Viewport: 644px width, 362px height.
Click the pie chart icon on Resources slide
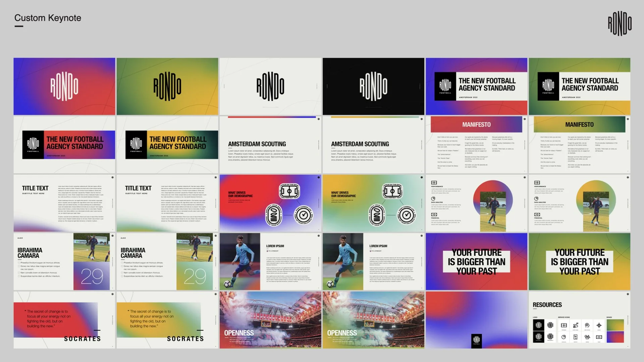[x=563, y=337]
